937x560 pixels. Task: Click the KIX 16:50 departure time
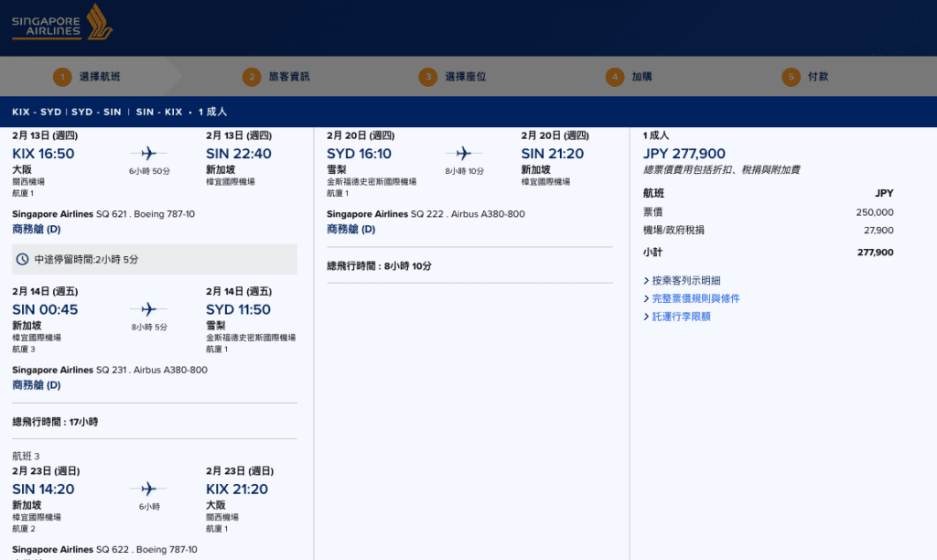(x=43, y=154)
